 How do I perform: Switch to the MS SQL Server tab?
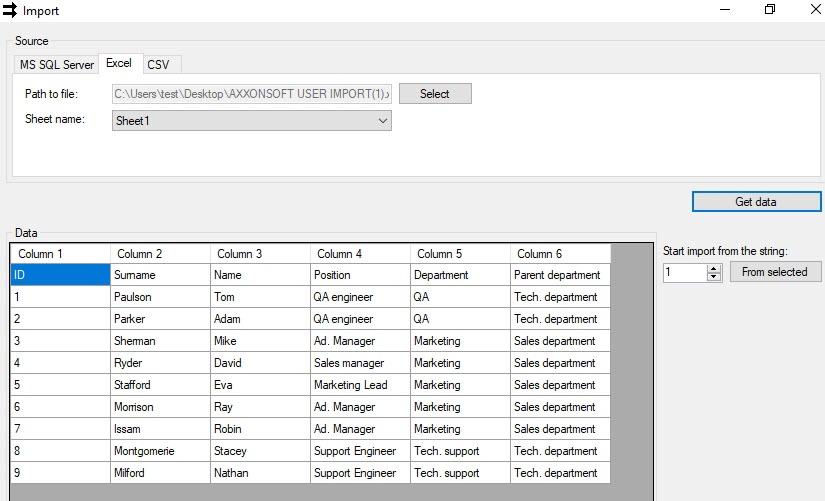point(57,65)
